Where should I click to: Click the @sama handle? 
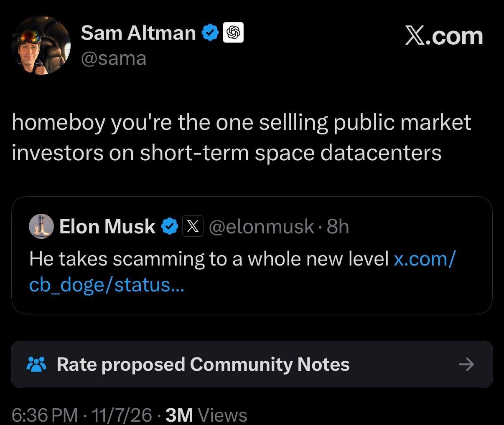114,58
